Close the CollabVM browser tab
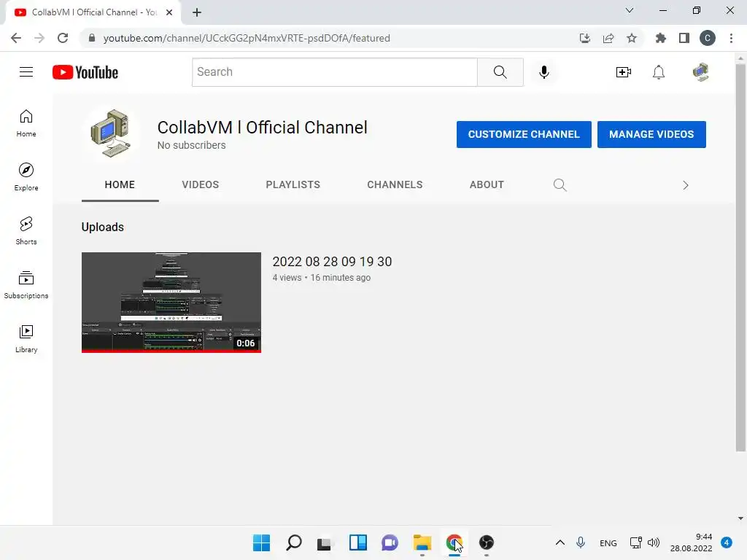Viewport: 747px width, 560px height. [x=169, y=12]
